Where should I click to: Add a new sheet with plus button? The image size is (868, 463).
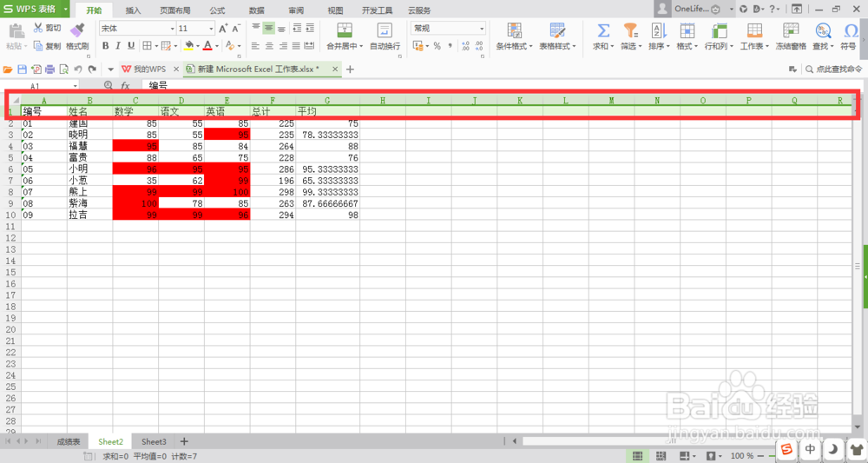tap(184, 441)
